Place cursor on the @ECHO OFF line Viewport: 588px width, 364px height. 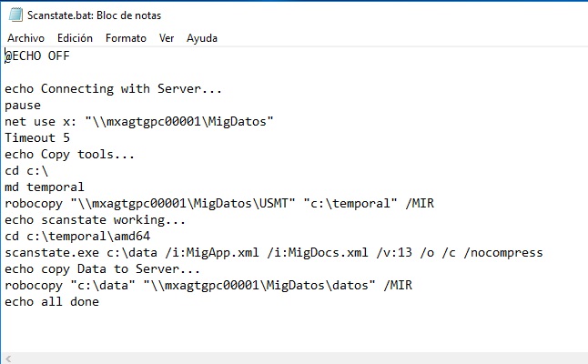click(x=38, y=56)
